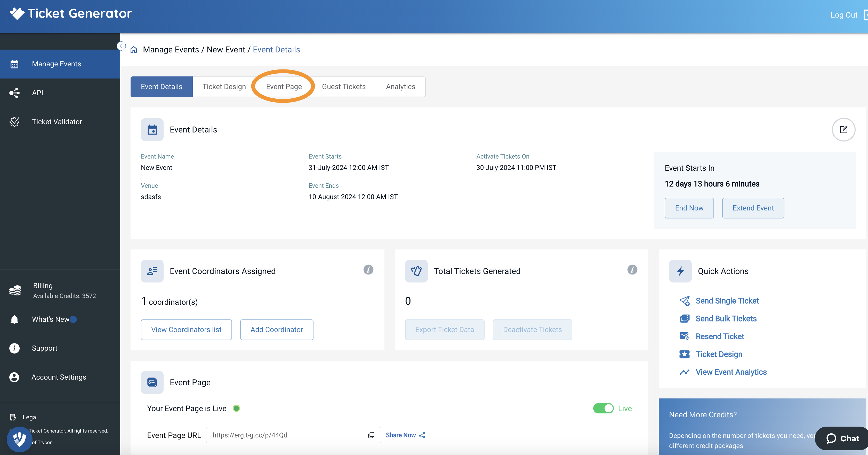Open the Ticket Design tab
Screen dimensions: 868x455
[x=224, y=87]
